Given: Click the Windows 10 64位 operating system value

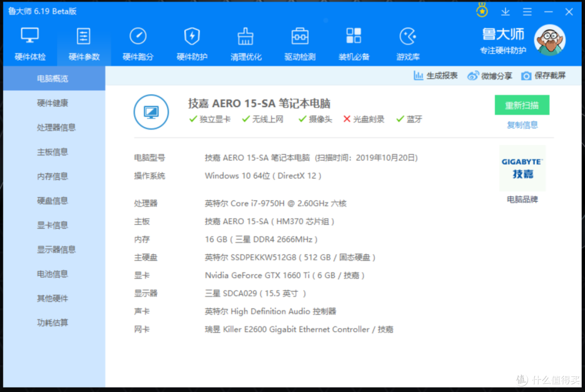Looking at the screenshot, I should click(263, 175).
